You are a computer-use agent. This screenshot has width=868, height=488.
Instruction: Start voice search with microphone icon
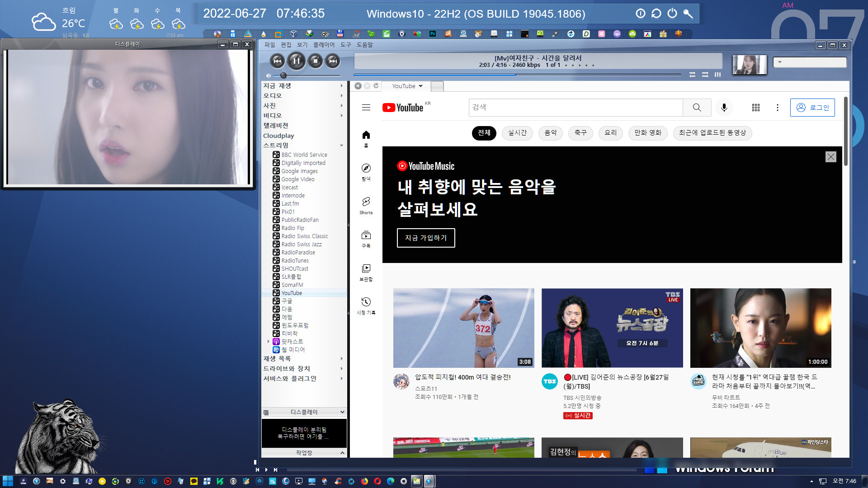tap(724, 108)
